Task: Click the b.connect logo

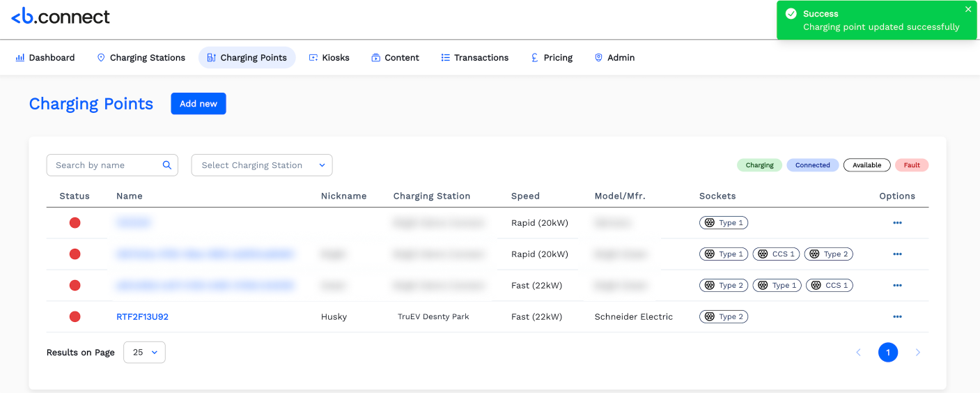Action: pos(61,17)
